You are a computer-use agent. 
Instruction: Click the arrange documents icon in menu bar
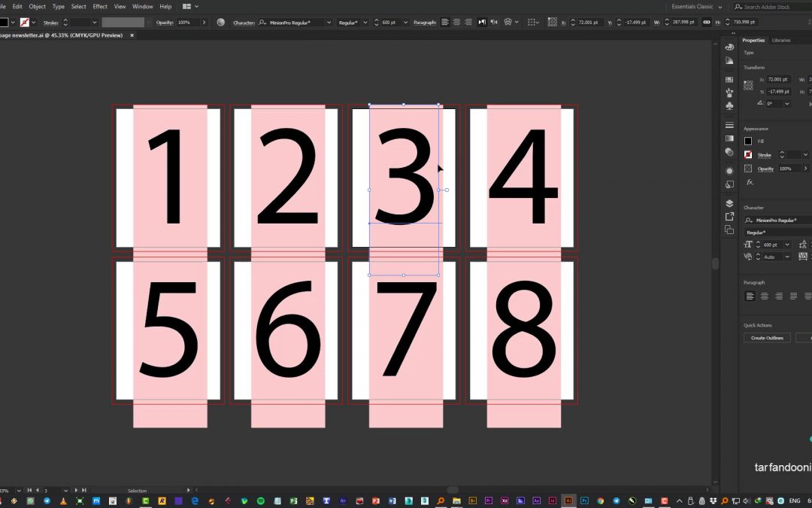point(186,6)
